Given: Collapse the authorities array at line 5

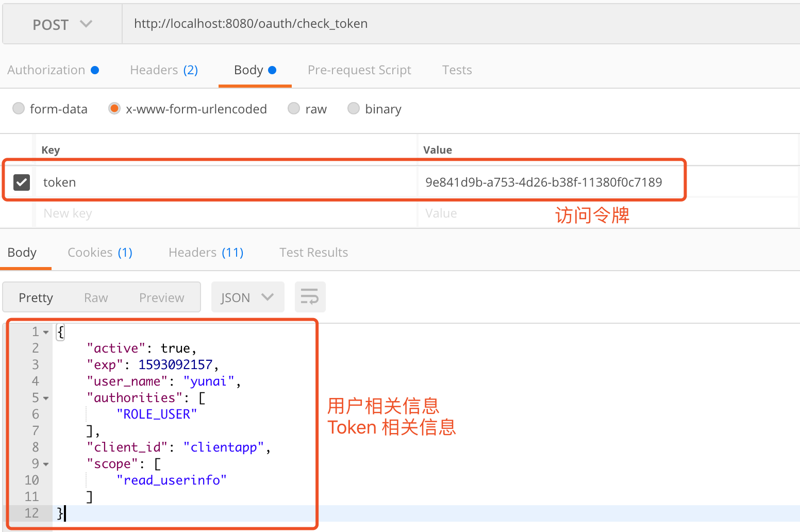Looking at the screenshot, I should pyautogui.click(x=46, y=398).
